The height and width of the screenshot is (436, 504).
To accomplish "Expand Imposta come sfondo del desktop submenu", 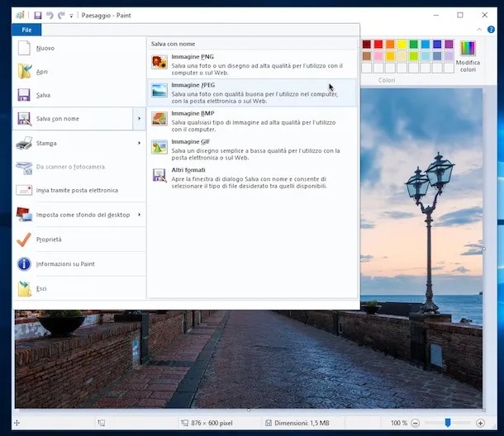I will pos(139,215).
